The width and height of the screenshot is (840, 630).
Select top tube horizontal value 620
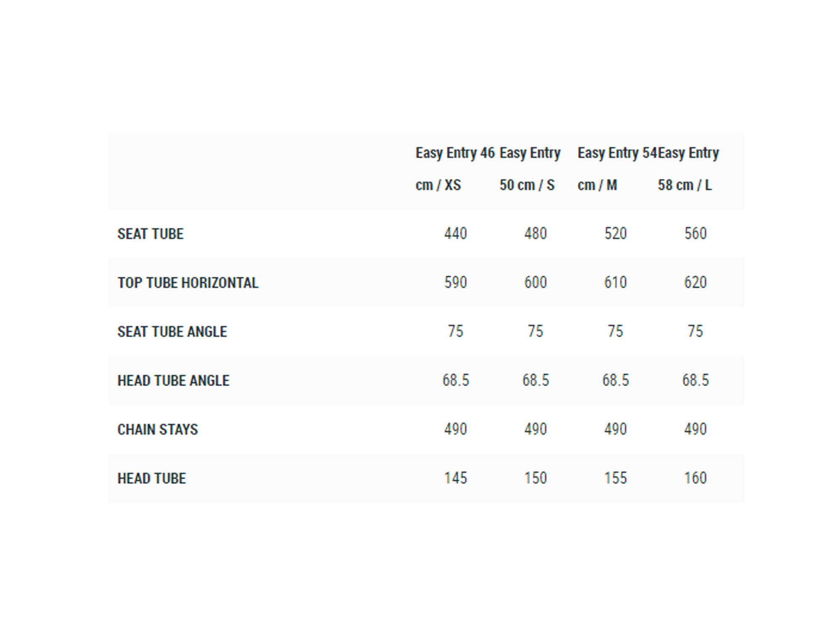pos(696,282)
